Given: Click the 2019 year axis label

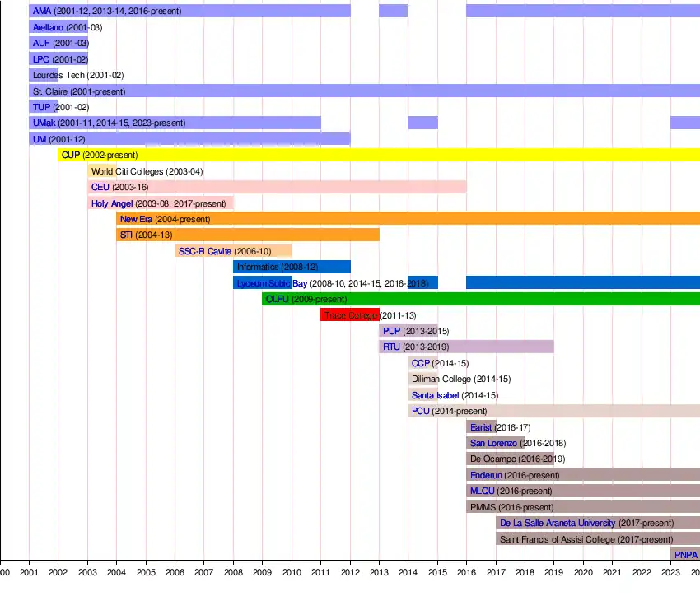Looking at the screenshot, I should click(x=553, y=572).
